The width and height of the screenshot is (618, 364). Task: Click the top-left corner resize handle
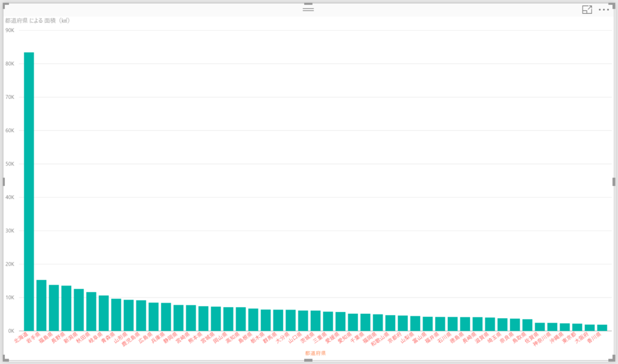click(5, 5)
